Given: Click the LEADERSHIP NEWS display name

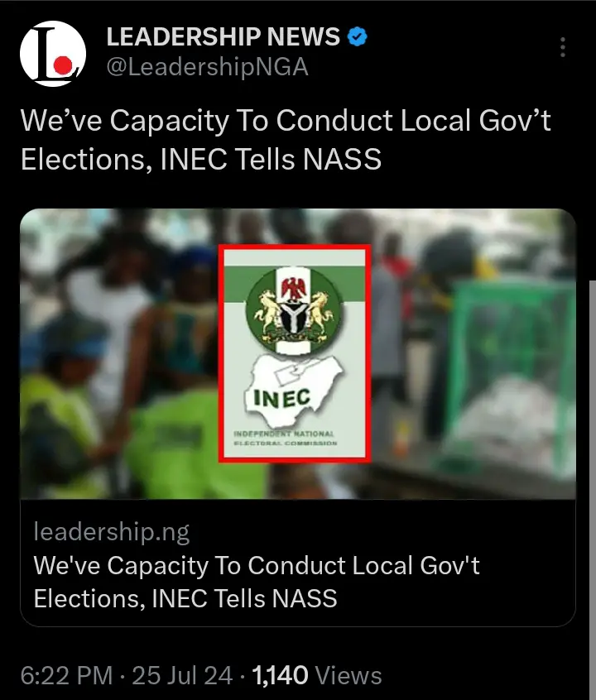Looking at the screenshot, I should click(223, 37).
